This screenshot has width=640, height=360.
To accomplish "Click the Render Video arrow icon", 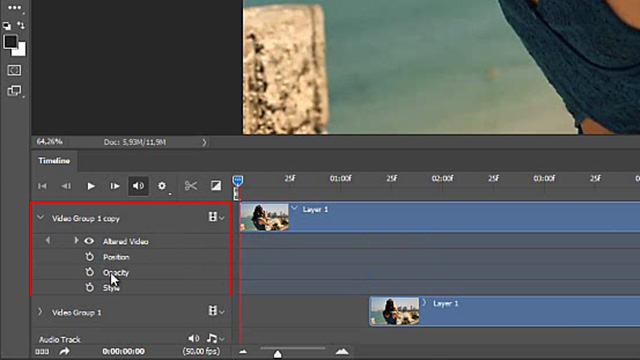I will coord(64,351).
